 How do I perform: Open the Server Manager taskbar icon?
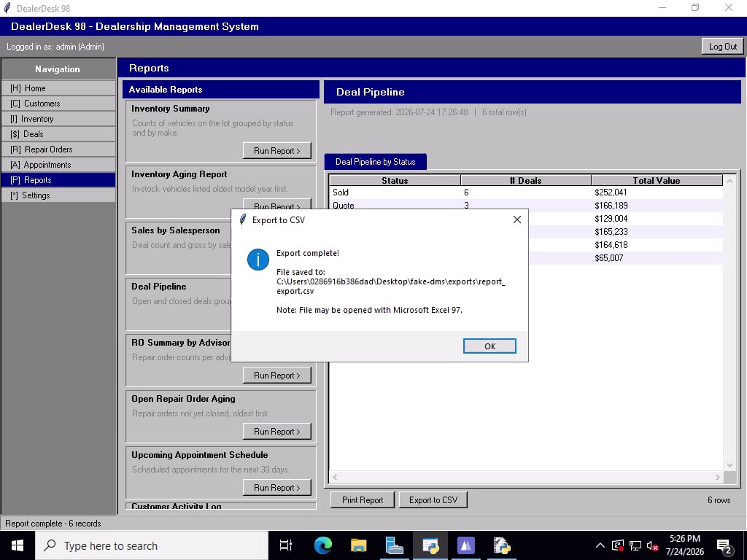pos(395,545)
